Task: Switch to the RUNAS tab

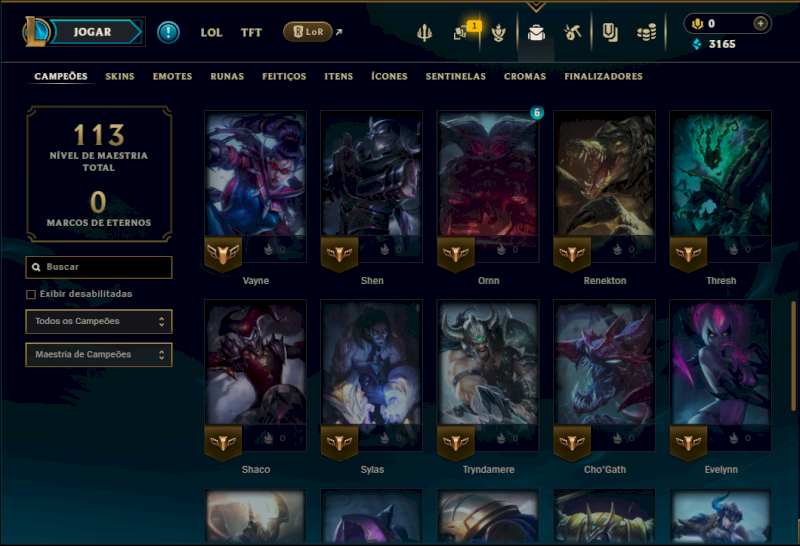Action: [227, 77]
